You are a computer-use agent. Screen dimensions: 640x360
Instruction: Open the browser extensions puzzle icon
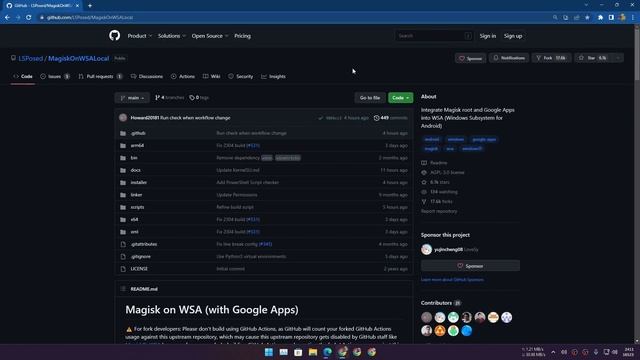point(600,18)
